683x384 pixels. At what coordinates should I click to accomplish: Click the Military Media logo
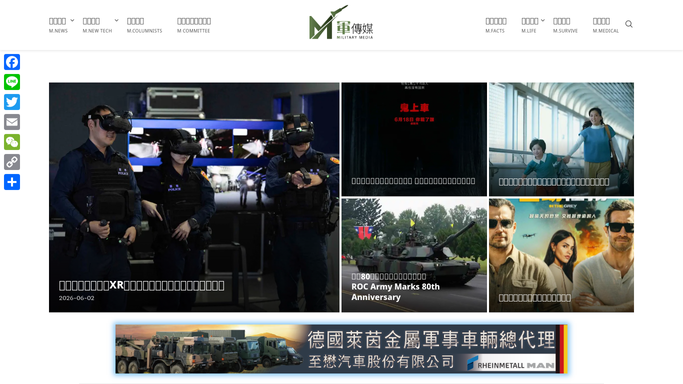point(341,23)
